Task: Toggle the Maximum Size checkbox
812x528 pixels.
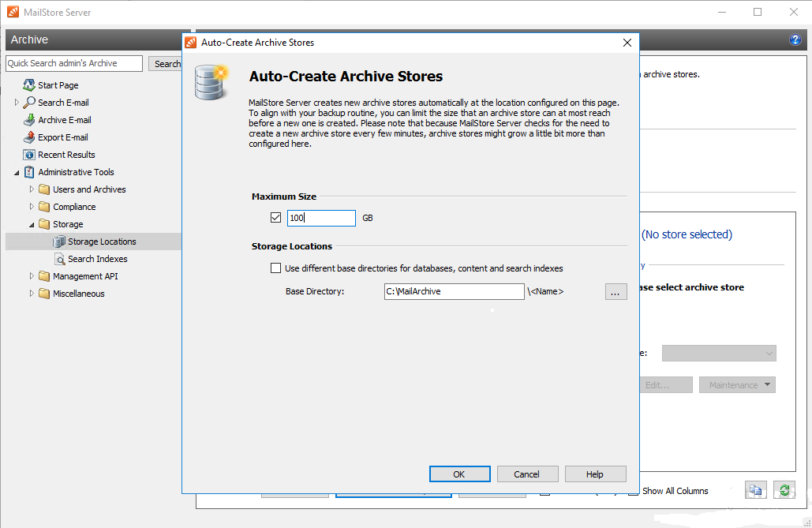Action: [275, 218]
